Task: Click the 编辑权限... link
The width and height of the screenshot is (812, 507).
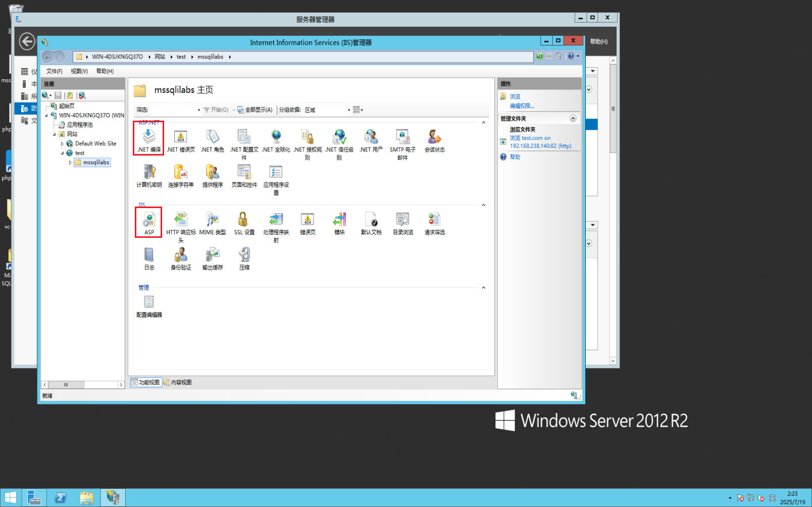Action: tap(524, 106)
